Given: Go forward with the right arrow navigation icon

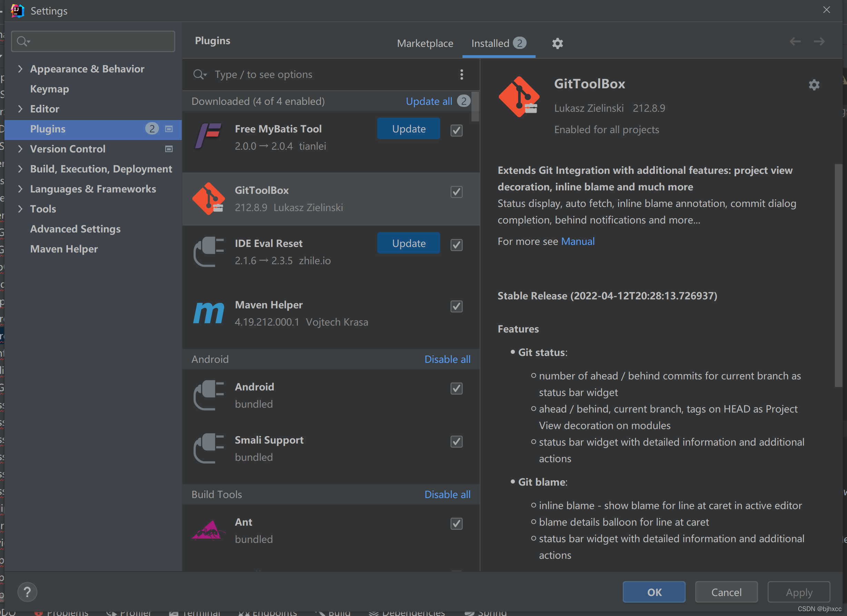Looking at the screenshot, I should (819, 41).
